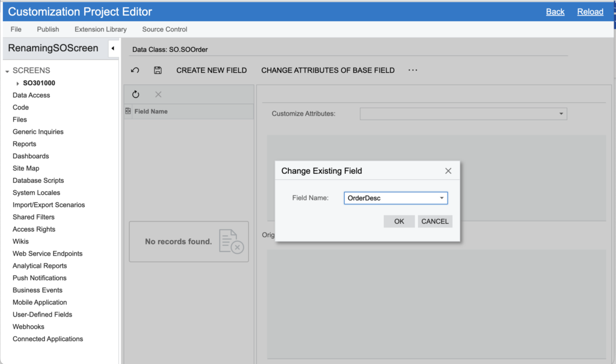Collapse the SCREENS section
This screenshot has width=616, height=364.
(7, 71)
